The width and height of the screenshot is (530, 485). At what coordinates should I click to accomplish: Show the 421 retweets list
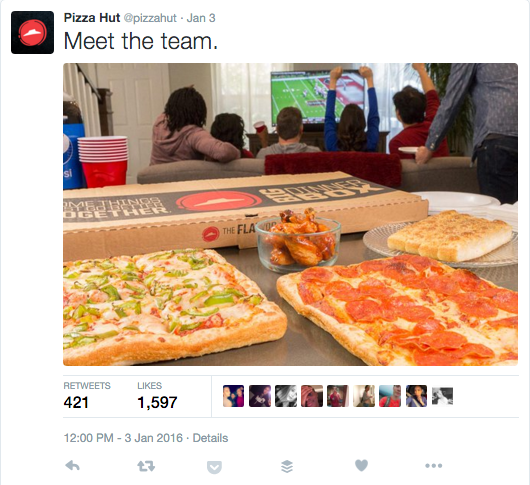(x=87, y=396)
